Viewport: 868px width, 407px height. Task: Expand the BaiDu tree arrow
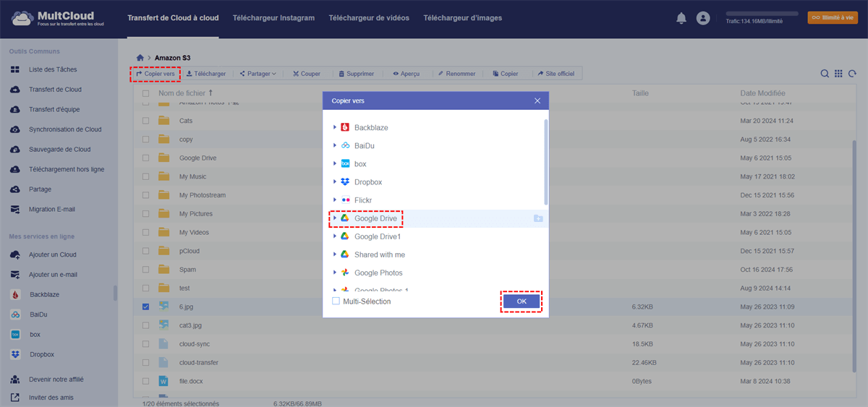pyautogui.click(x=335, y=145)
